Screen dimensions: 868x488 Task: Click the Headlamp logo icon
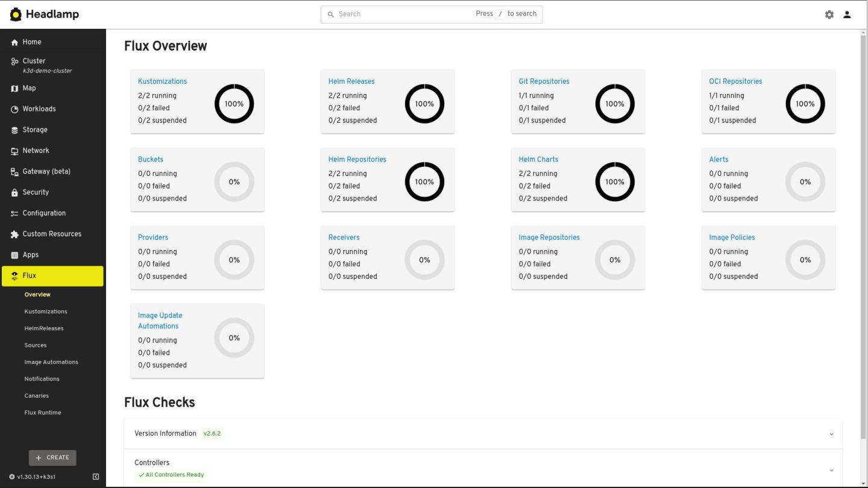[16, 14]
